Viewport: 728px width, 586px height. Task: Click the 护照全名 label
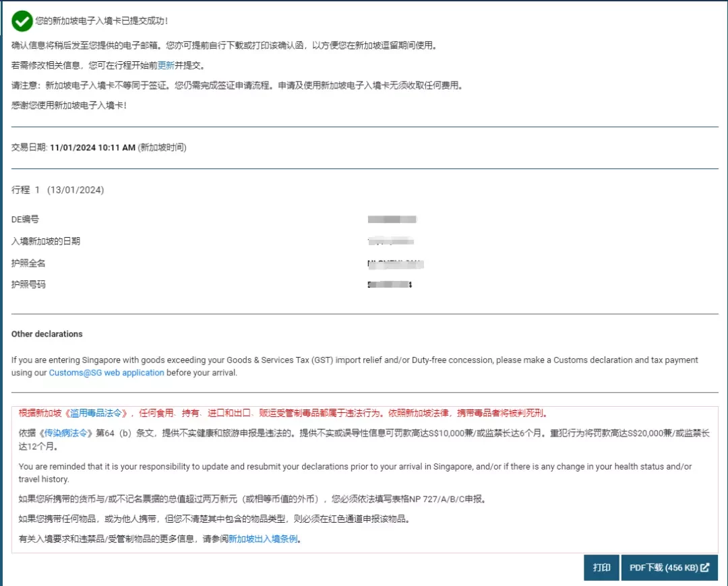point(28,263)
